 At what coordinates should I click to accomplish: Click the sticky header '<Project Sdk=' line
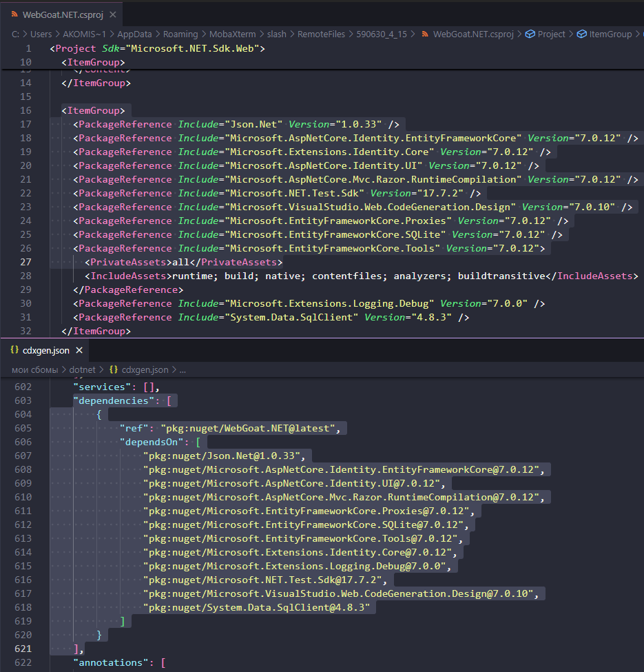point(157,48)
